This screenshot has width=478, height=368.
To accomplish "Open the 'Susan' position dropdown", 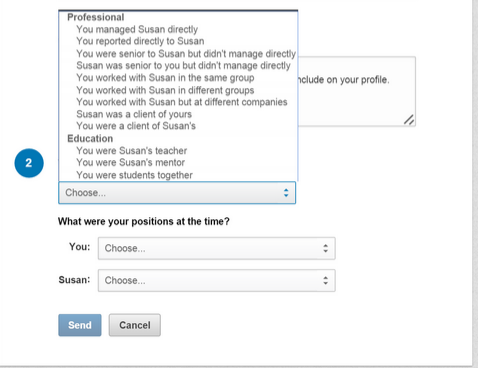I will pyautogui.click(x=217, y=281).
